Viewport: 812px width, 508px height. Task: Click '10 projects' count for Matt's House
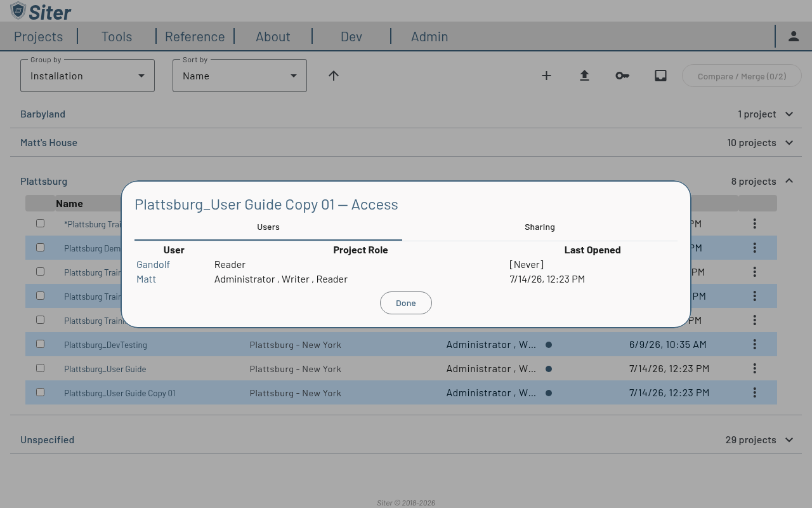pyautogui.click(x=752, y=143)
